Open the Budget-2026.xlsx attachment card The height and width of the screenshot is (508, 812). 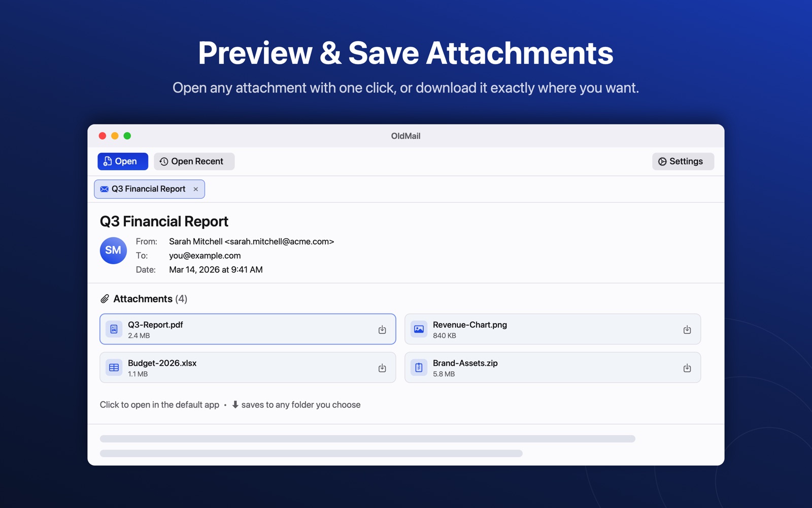pos(248,367)
